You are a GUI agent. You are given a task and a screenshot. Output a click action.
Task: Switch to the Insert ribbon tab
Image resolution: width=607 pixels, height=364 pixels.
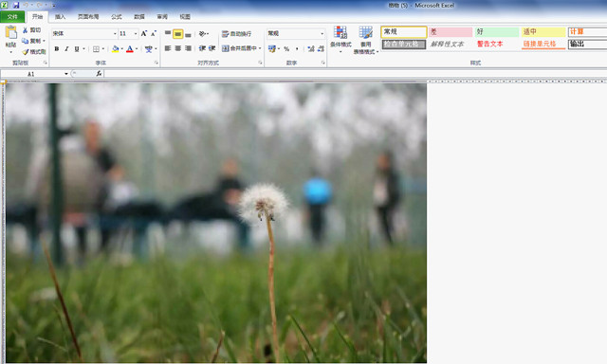(60, 17)
